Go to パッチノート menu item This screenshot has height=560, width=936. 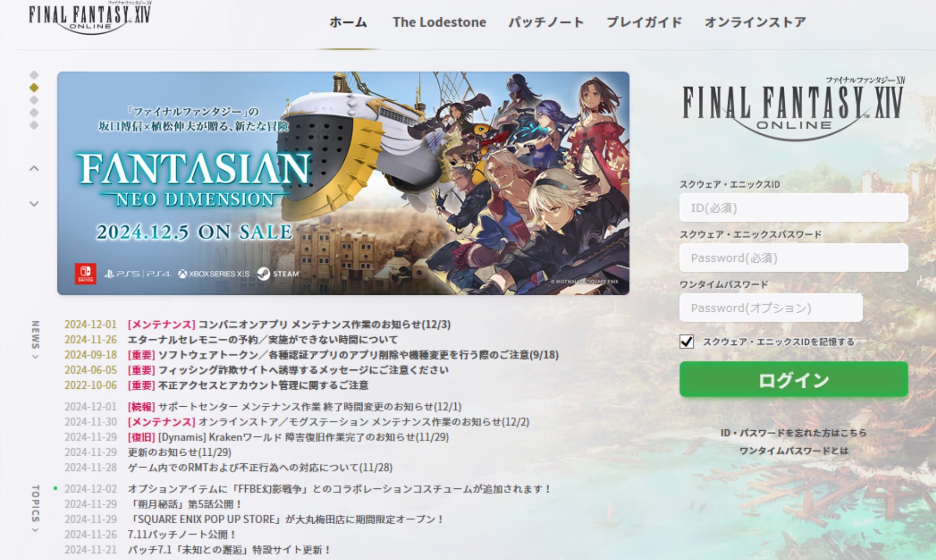click(546, 22)
